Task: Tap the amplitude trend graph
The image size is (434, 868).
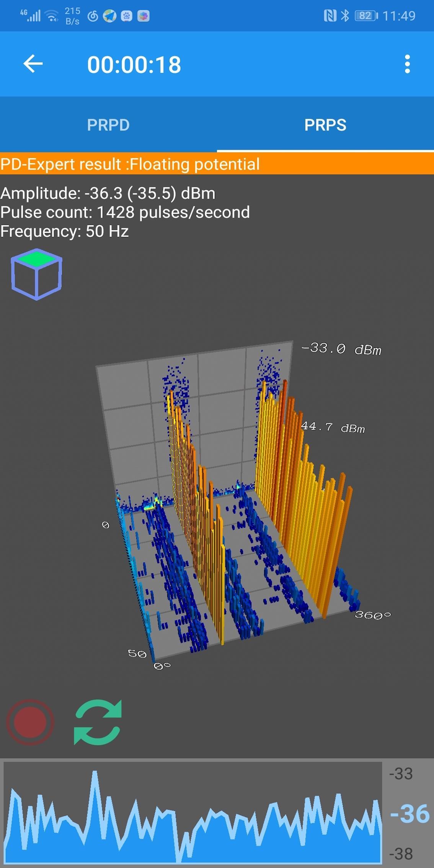Action: pyautogui.click(x=193, y=813)
